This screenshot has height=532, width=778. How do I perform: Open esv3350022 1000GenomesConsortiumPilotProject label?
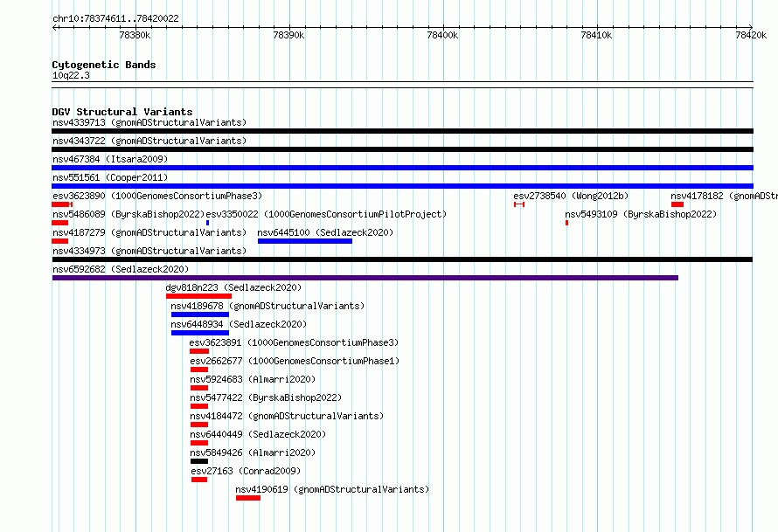tap(326, 214)
